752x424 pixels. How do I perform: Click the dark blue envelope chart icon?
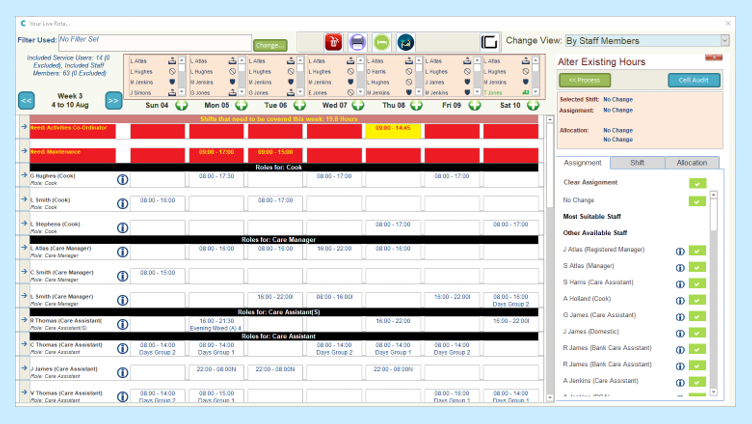(406, 42)
